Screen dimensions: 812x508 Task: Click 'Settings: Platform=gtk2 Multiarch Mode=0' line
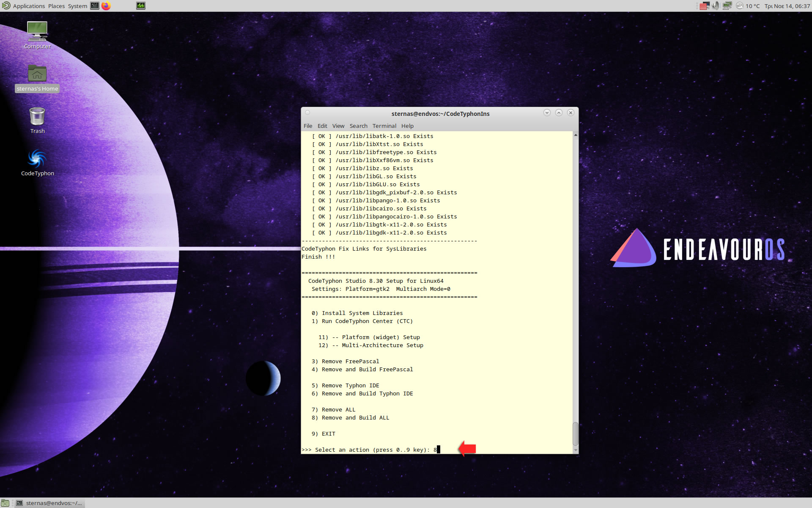point(381,289)
